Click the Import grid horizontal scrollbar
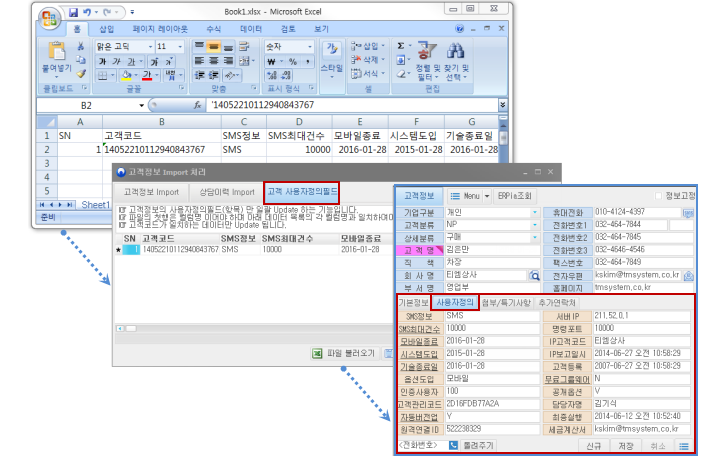Screen dimensions: 727x456 click(x=254, y=329)
